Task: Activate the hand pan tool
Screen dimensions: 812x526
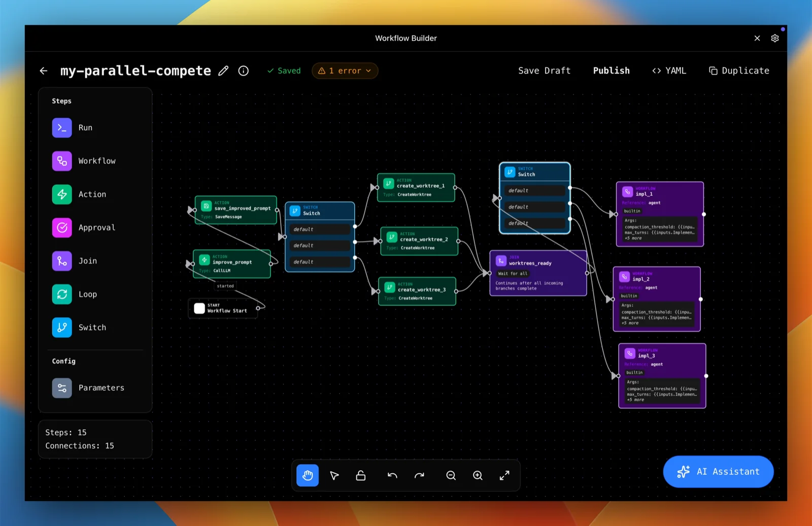Action: (x=308, y=475)
